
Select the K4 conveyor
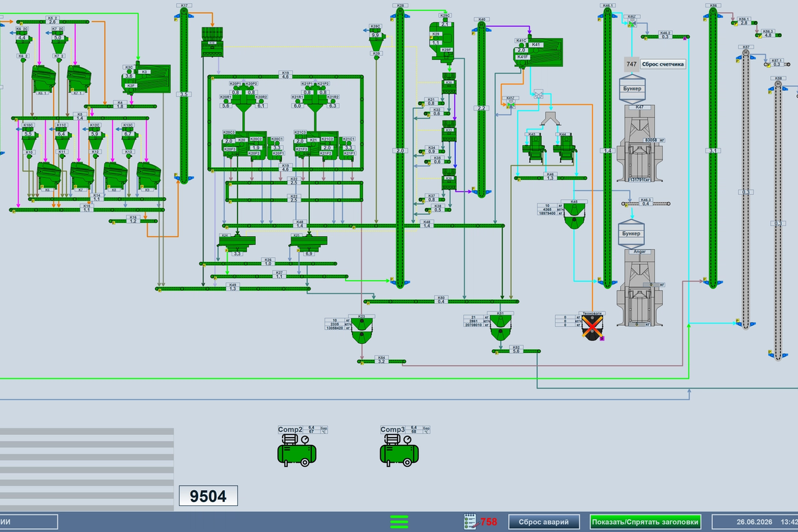click(x=120, y=106)
